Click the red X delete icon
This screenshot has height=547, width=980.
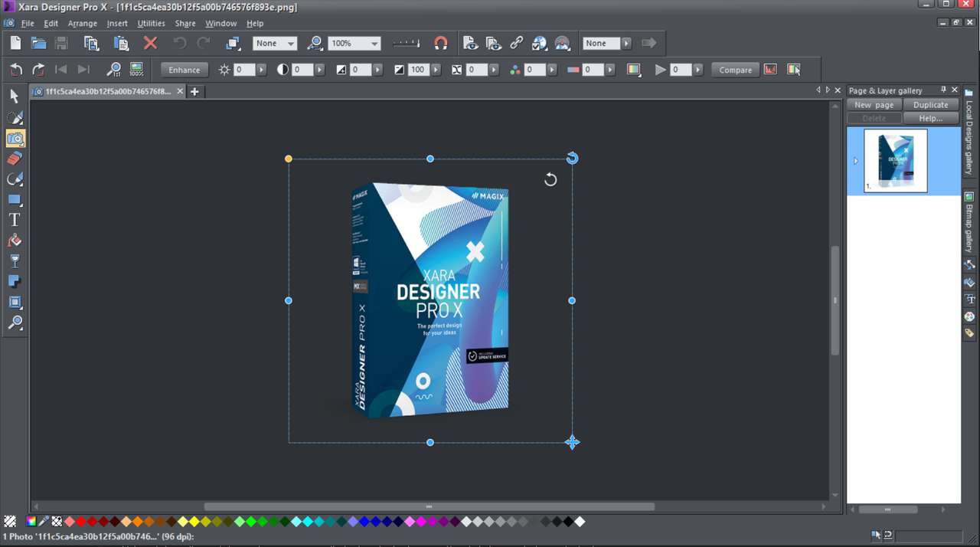point(150,44)
